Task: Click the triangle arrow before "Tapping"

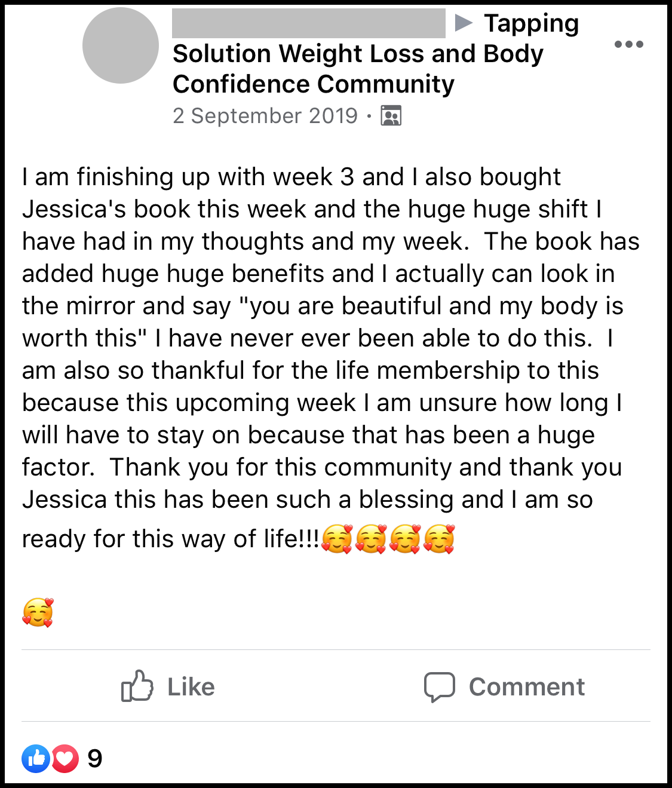Action: click(x=464, y=23)
